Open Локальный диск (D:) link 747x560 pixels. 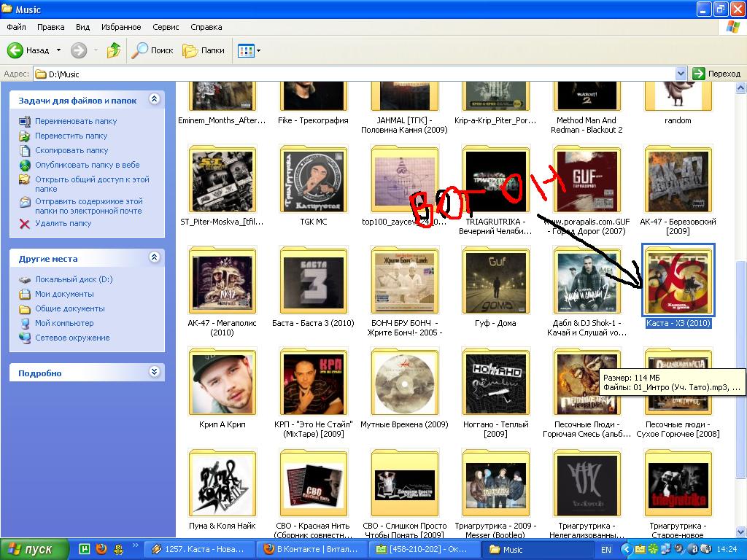pyautogui.click(x=74, y=279)
